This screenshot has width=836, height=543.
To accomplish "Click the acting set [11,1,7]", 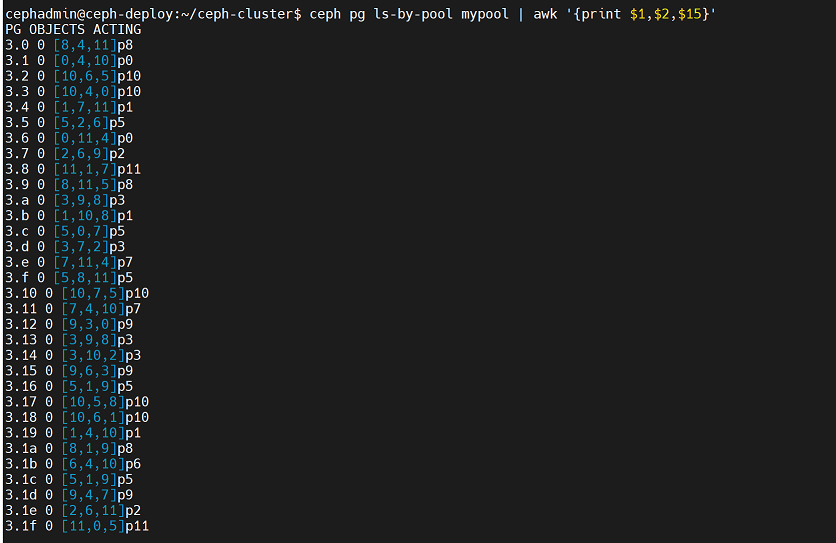I will point(85,169).
